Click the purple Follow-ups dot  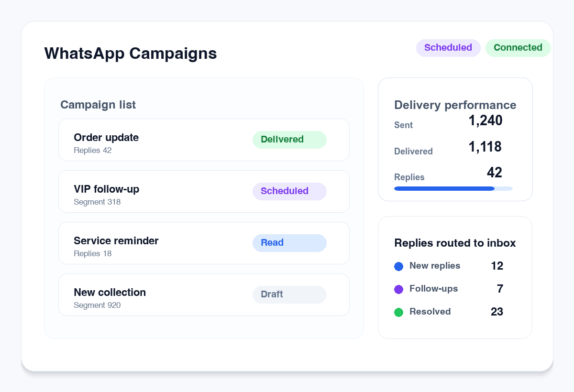[x=398, y=290]
